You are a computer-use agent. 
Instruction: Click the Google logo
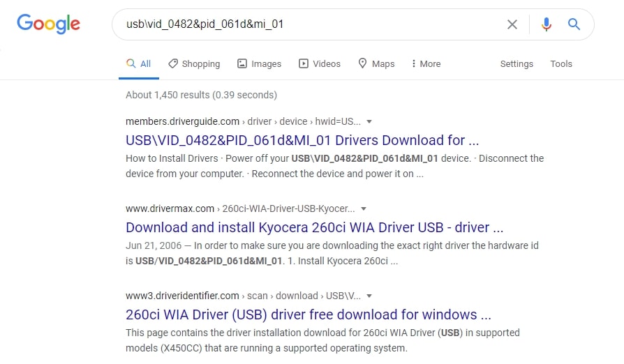point(49,24)
